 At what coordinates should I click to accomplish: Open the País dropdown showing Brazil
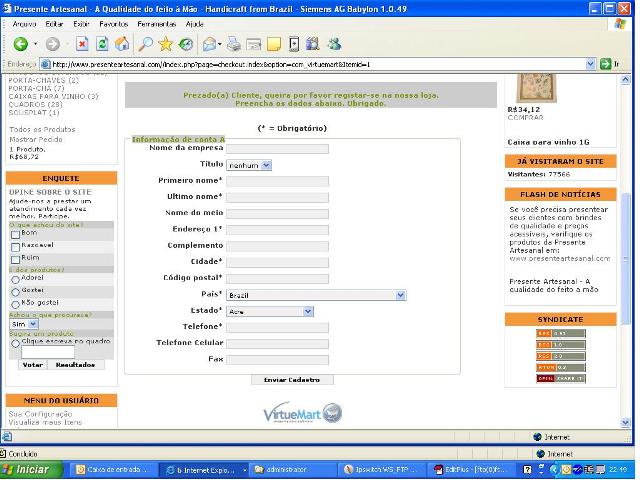[316, 295]
